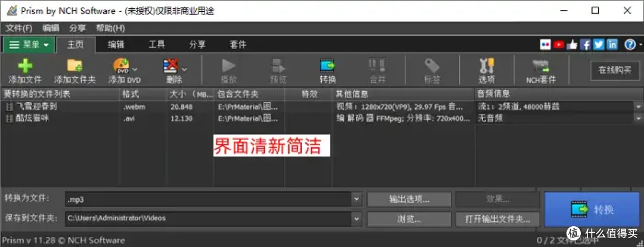
Task: Expand the output format .mp3 dropdown arrow
Action: [x=355, y=199]
